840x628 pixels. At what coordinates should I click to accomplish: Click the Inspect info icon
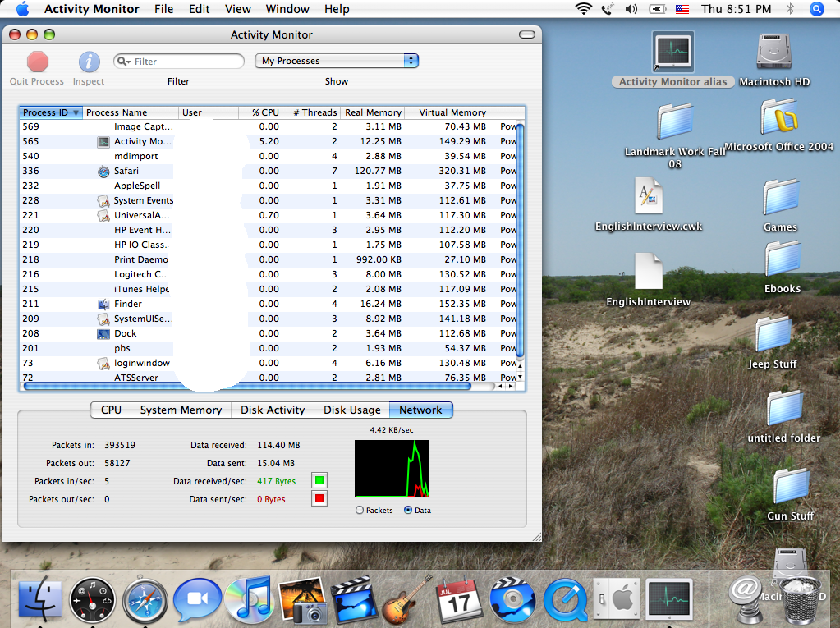coord(89,62)
